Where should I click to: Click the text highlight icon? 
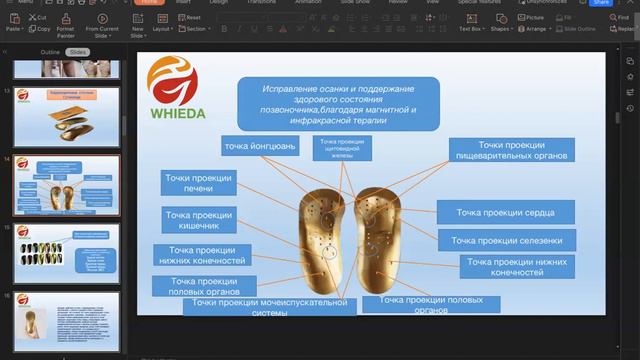coord(331,29)
